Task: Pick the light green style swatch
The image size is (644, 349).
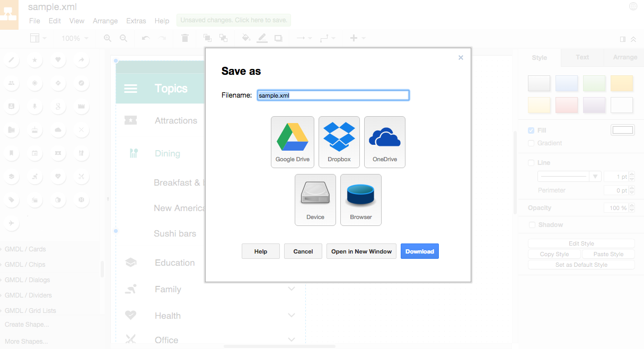Action: pyautogui.click(x=594, y=83)
